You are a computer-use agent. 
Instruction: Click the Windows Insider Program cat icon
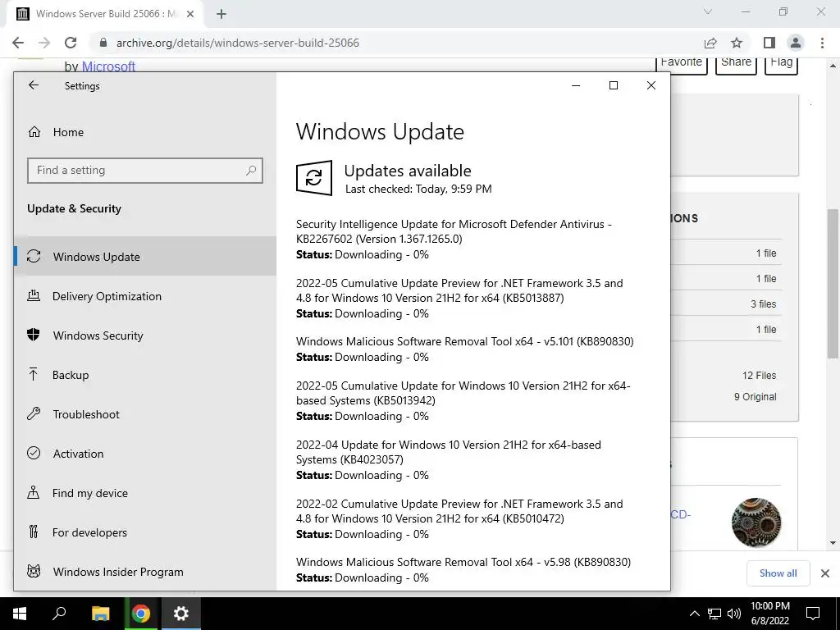coord(34,571)
